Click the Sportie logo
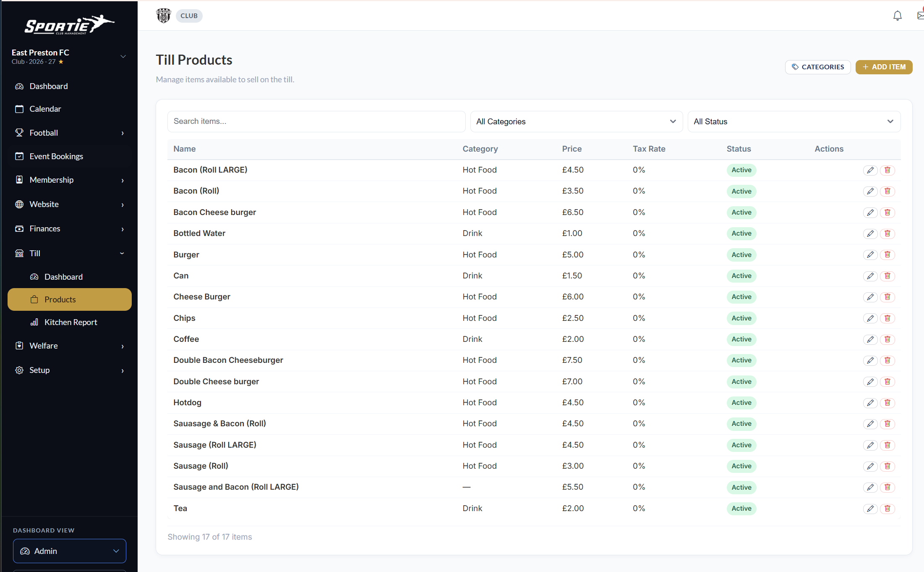 pyautogui.click(x=69, y=25)
